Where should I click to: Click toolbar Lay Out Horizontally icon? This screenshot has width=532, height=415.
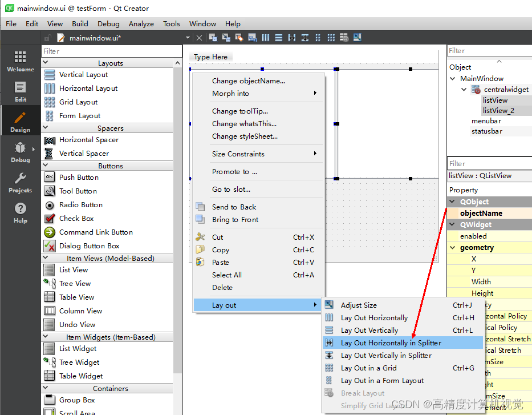pos(266,38)
